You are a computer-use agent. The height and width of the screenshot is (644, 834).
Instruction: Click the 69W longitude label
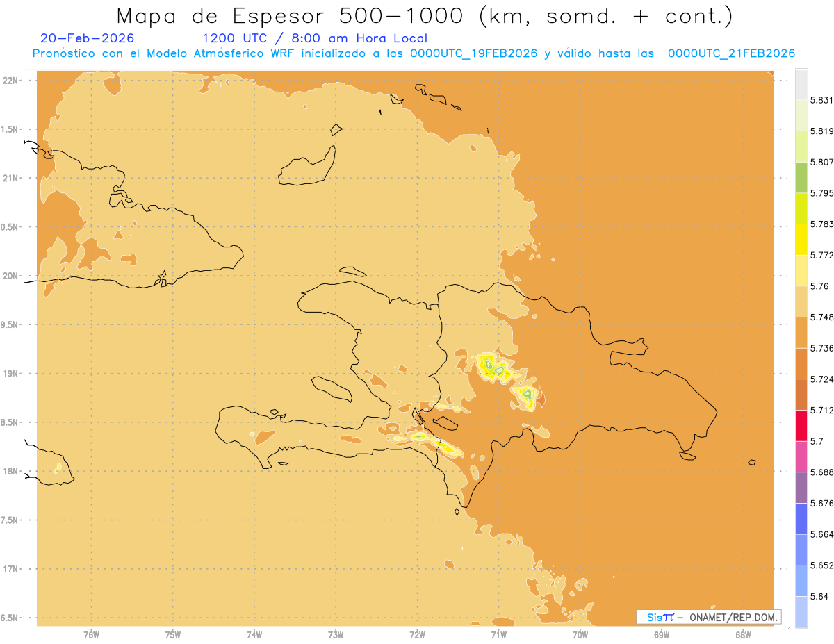[x=662, y=634]
